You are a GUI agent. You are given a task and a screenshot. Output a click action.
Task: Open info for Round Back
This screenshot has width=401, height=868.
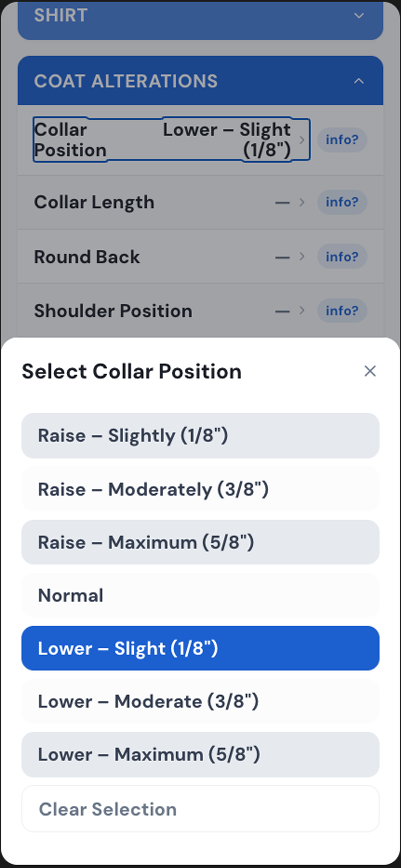(x=342, y=257)
